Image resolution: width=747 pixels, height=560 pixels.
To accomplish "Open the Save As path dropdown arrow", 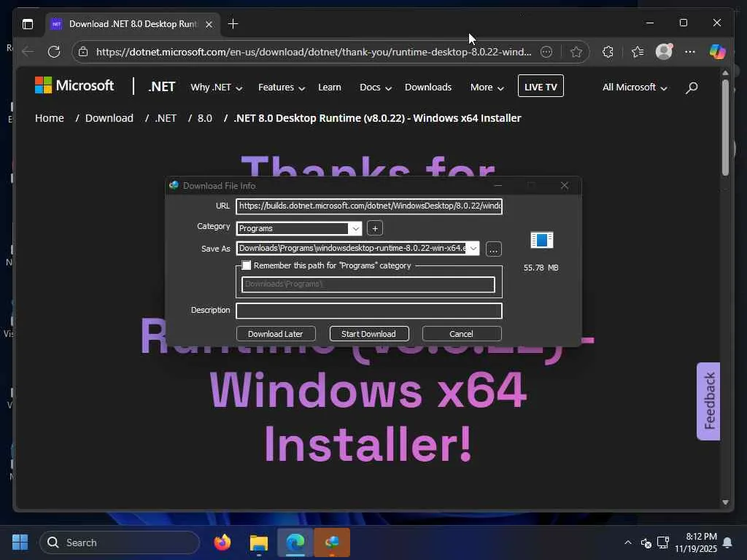I will coord(473,248).
